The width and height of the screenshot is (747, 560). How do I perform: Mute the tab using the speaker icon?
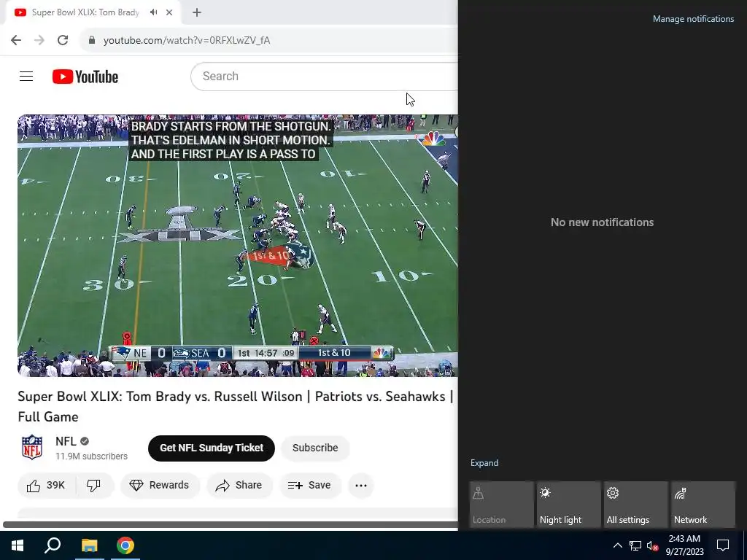(x=153, y=12)
